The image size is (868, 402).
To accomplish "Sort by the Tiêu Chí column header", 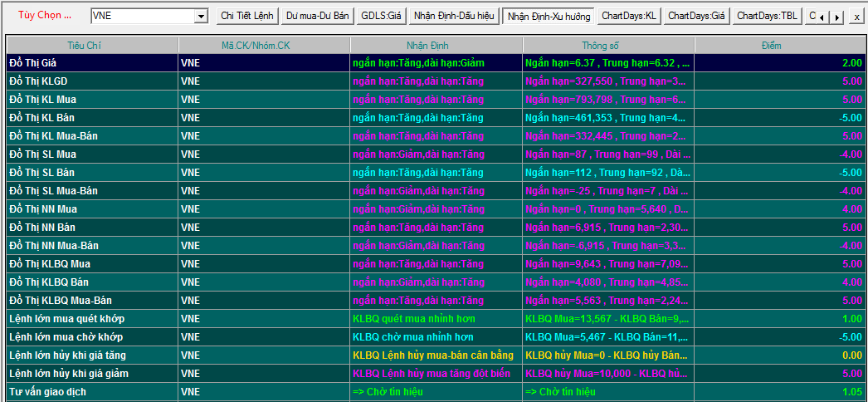I will pos(92,46).
